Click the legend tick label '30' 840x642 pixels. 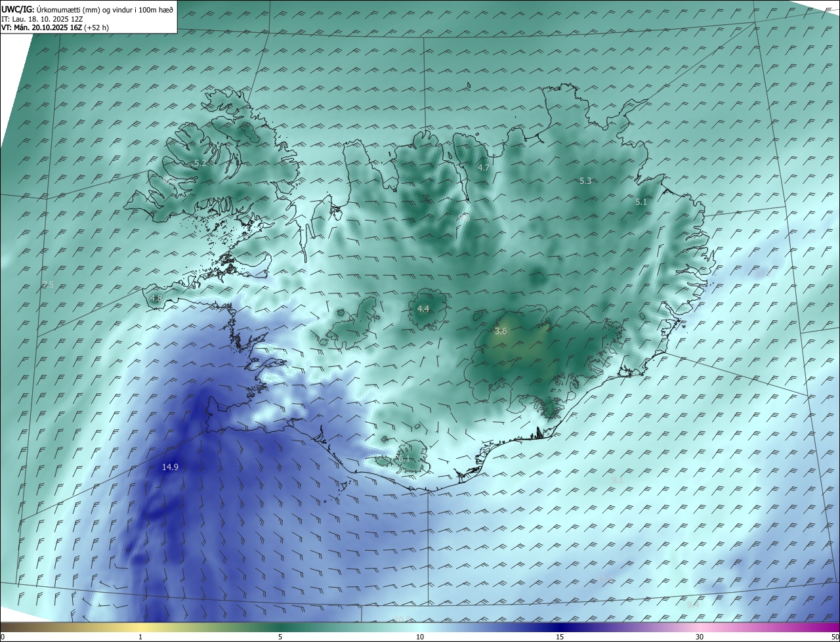(700, 637)
